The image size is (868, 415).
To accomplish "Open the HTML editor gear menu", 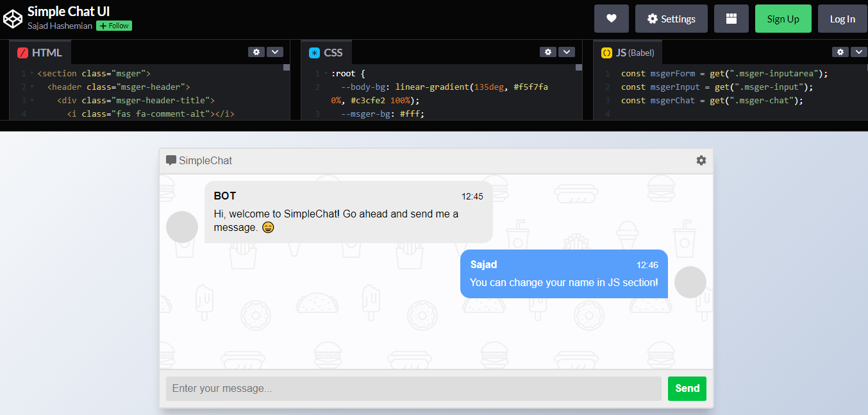I will click(256, 52).
